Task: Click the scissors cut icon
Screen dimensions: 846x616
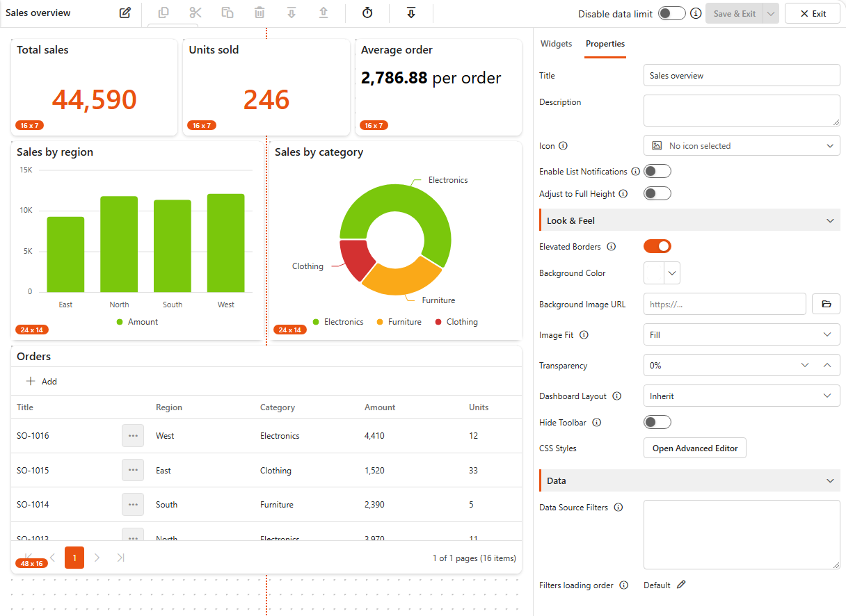Action: click(195, 13)
